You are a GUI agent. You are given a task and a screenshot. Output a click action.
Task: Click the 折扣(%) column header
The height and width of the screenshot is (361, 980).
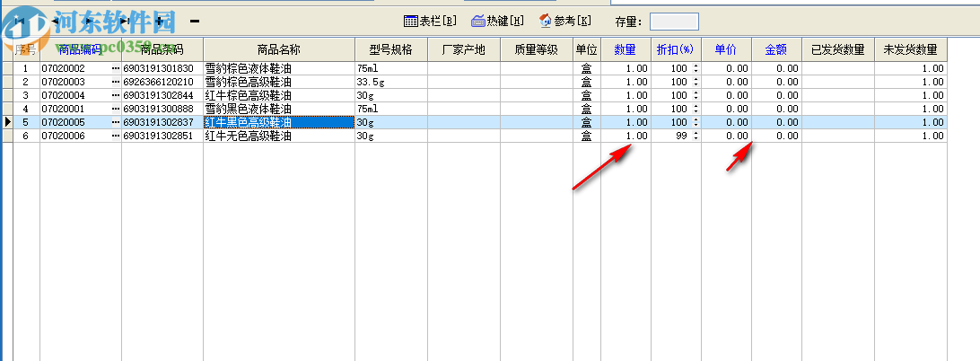[x=677, y=50]
